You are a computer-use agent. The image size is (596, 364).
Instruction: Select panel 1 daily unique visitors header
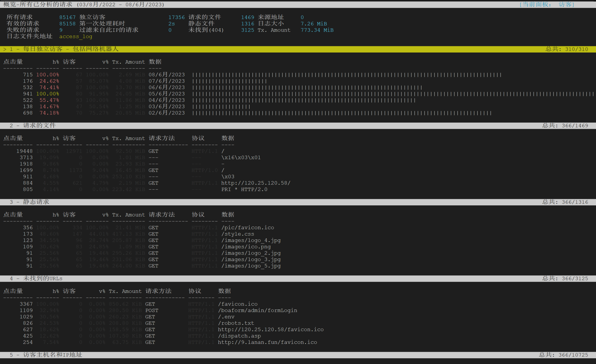pos(298,49)
